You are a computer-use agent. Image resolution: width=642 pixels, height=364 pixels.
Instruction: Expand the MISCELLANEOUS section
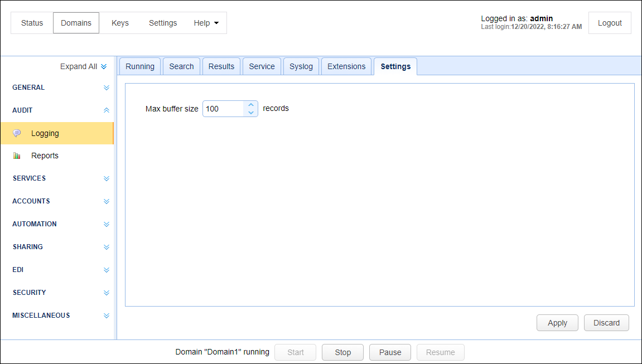click(x=107, y=316)
